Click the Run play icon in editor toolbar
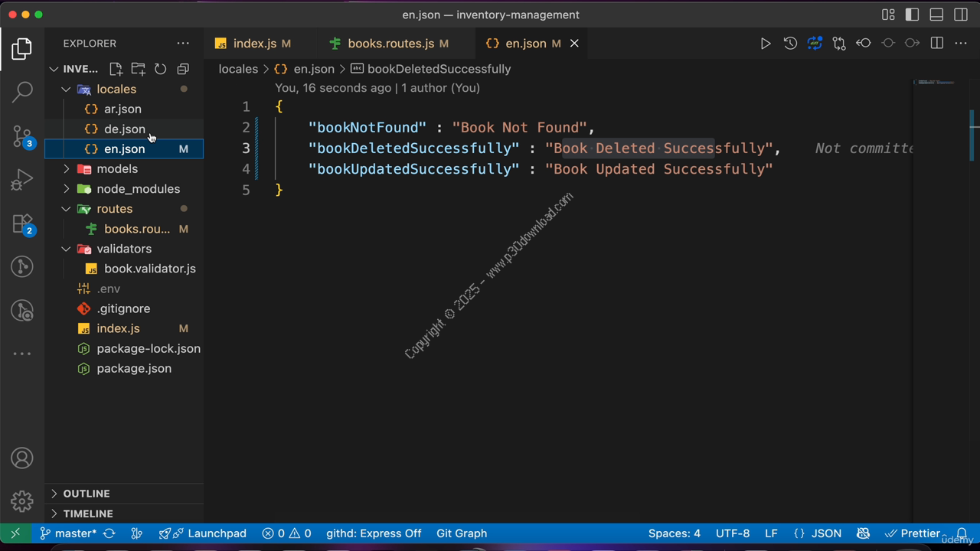Screen dimensions: 980x551 [765, 44]
